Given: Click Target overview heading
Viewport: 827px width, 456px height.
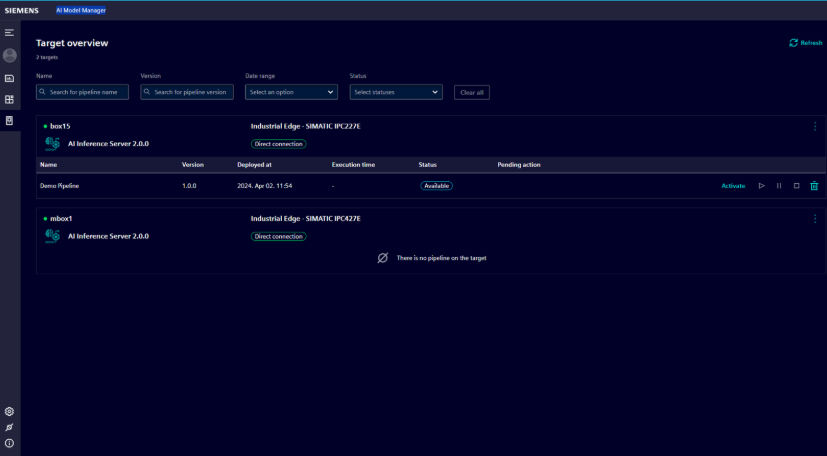Looking at the screenshot, I should coord(72,43).
